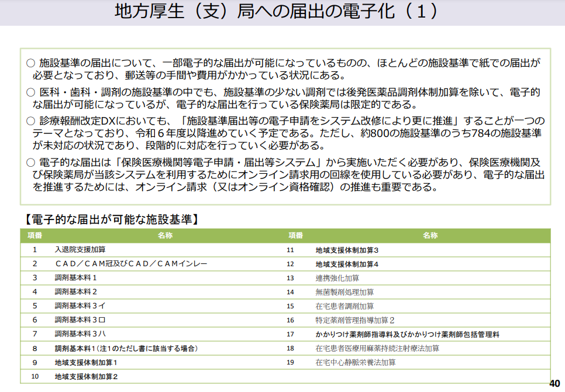
Task: Click the left table's 項番 header
Action: [35, 235]
